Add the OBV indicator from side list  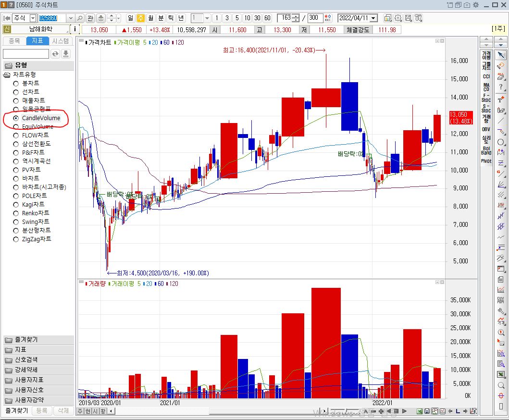point(486,129)
